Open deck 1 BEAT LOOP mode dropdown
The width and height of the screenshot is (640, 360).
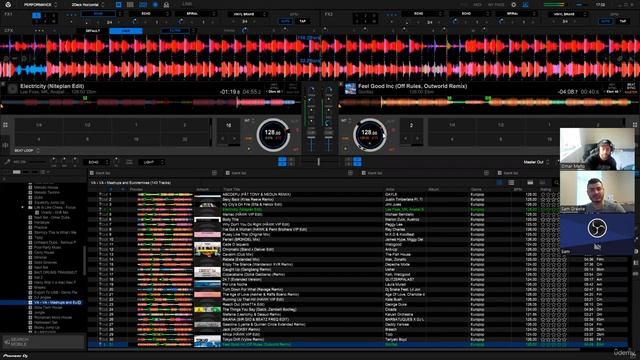coord(27,151)
